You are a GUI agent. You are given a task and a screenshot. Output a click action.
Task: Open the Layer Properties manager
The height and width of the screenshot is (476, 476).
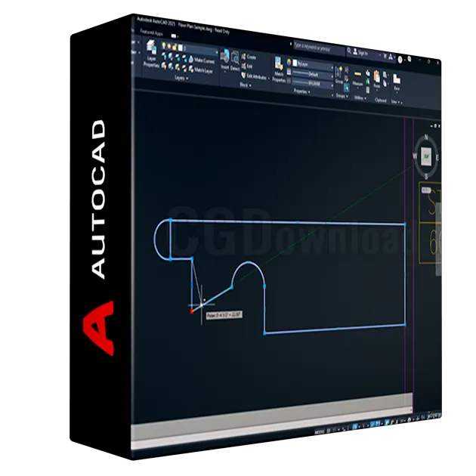(x=151, y=53)
